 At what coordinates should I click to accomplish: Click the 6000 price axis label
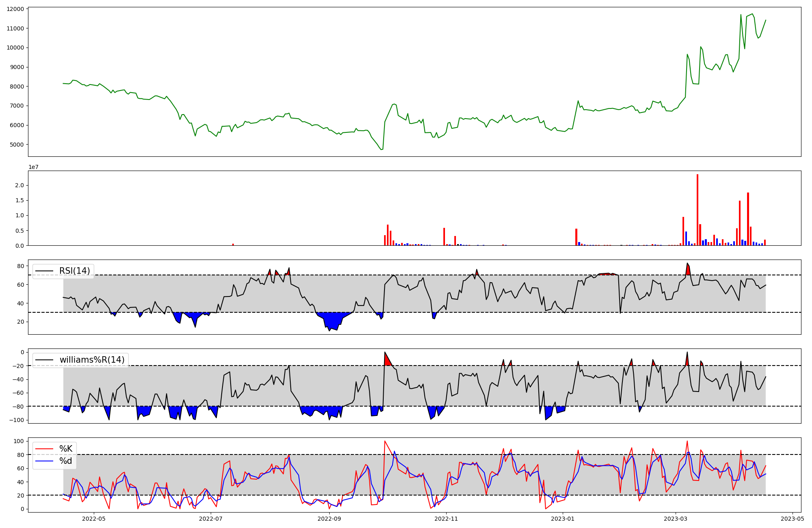click(17, 125)
